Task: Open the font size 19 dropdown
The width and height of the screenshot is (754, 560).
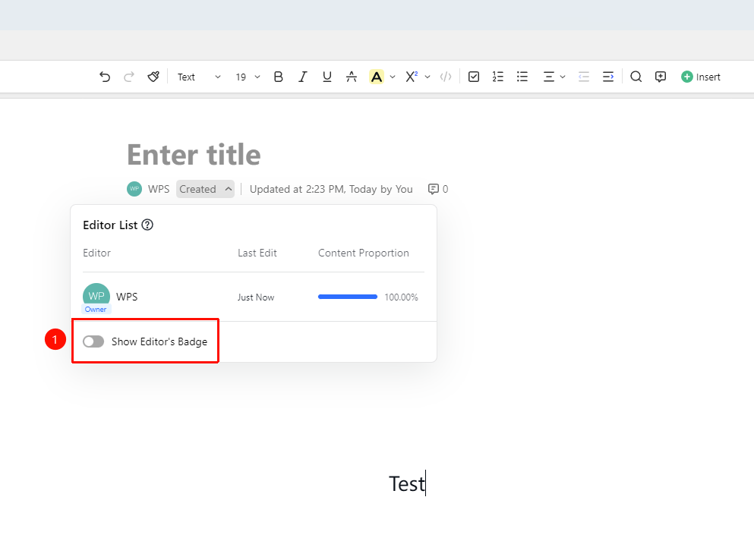Action: coord(248,77)
